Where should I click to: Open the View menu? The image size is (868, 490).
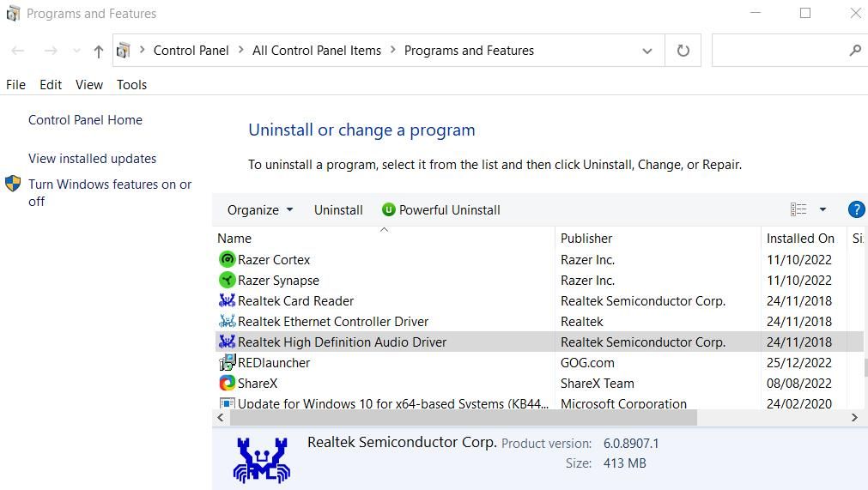pos(89,85)
